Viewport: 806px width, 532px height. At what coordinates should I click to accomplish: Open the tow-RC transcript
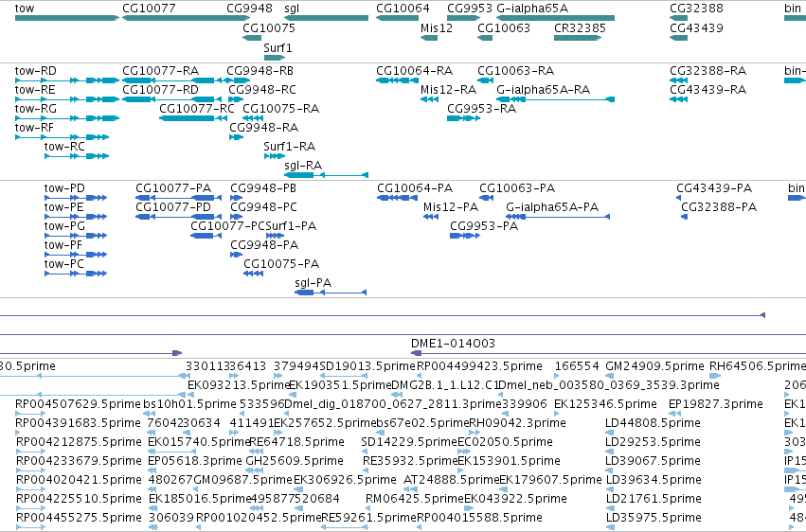77,156
